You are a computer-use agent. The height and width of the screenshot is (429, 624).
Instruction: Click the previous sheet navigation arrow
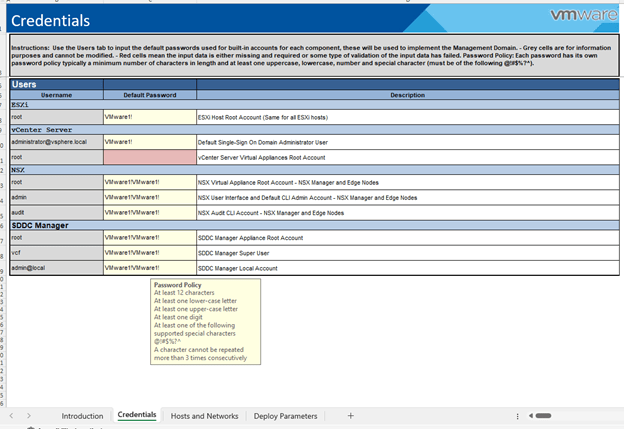12,415
